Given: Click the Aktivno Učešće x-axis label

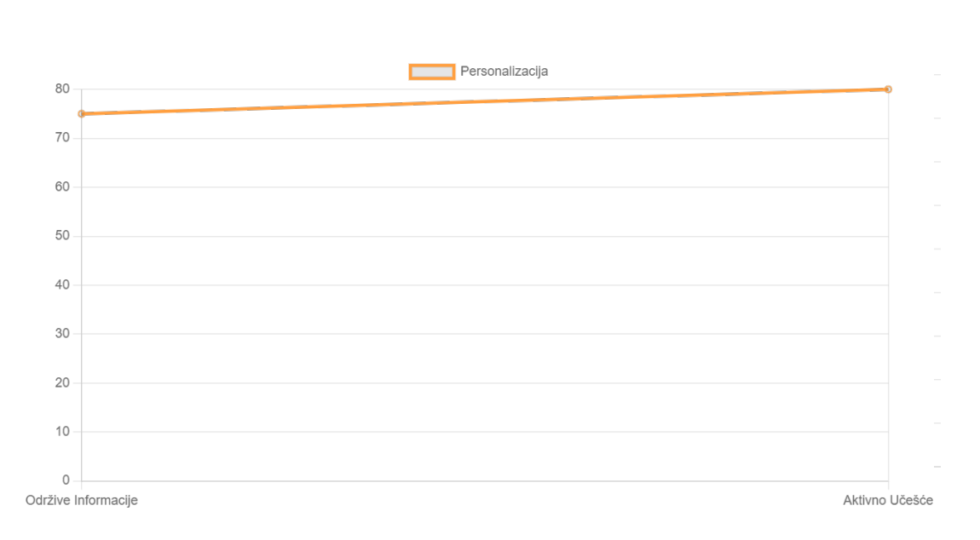Looking at the screenshot, I should pyautogui.click(x=888, y=500).
